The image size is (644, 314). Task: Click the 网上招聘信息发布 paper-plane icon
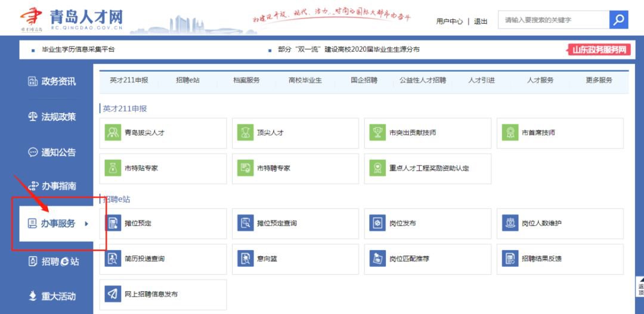[113, 294]
